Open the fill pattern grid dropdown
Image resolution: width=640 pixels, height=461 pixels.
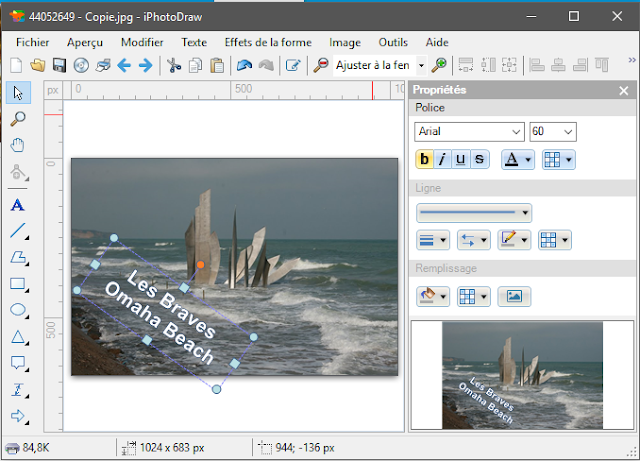coord(473,296)
